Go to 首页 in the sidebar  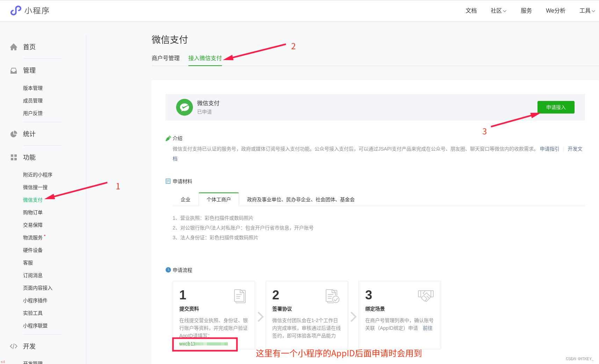(x=29, y=47)
